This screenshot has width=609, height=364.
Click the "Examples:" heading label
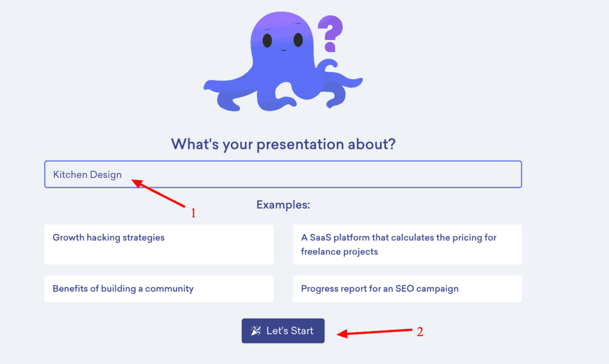[x=283, y=205]
